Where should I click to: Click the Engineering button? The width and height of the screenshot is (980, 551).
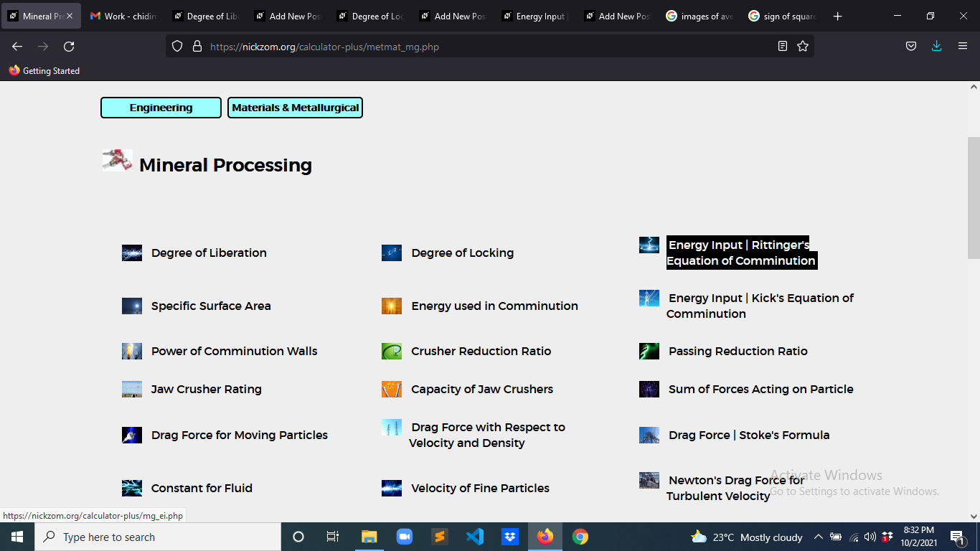[x=161, y=108]
